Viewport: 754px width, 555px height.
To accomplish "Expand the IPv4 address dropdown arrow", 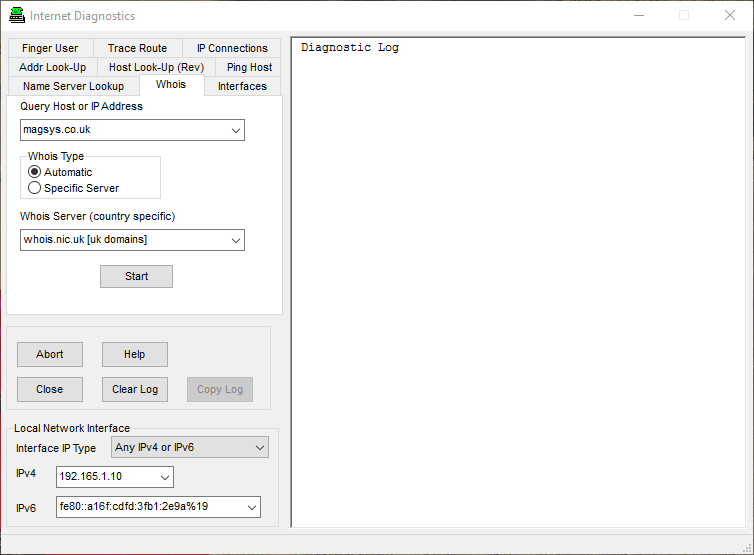I will [165, 477].
